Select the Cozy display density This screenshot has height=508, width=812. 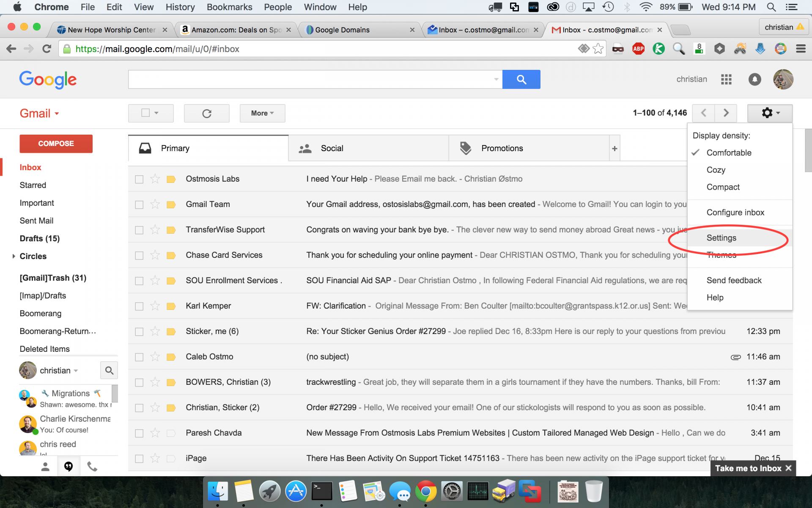[716, 170]
